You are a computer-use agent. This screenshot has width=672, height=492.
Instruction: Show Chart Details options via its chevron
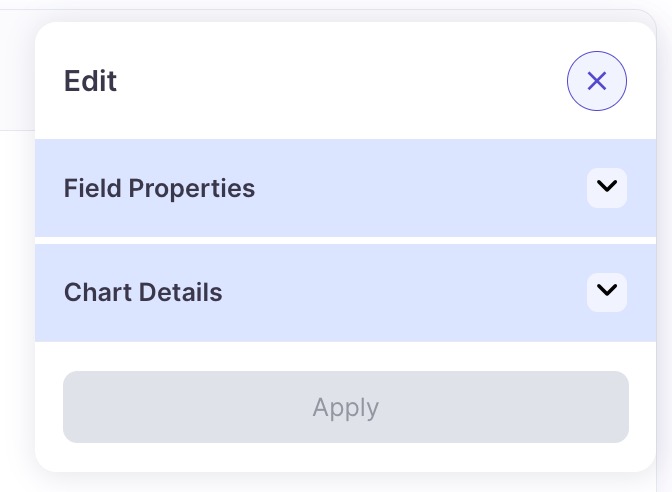tap(606, 291)
